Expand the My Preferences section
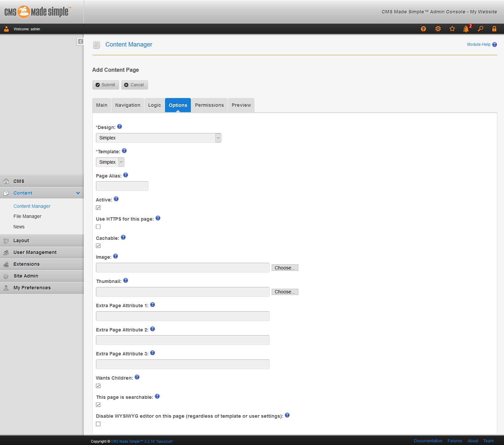504x445 pixels. pyautogui.click(x=42, y=288)
